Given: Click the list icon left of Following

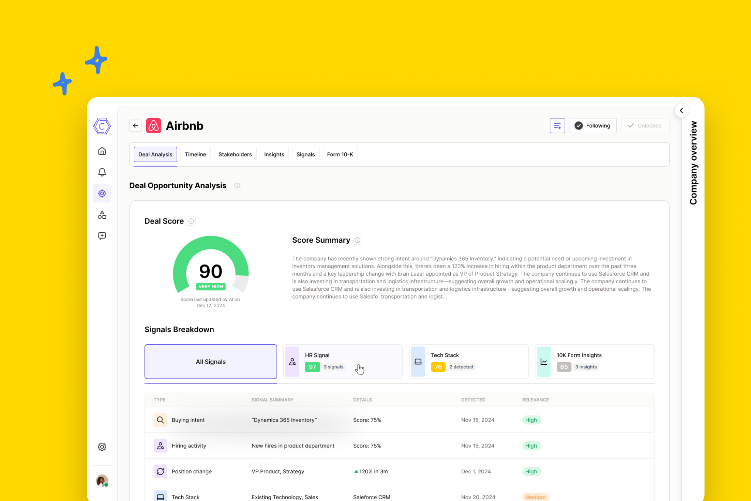Looking at the screenshot, I should point(557,126).
